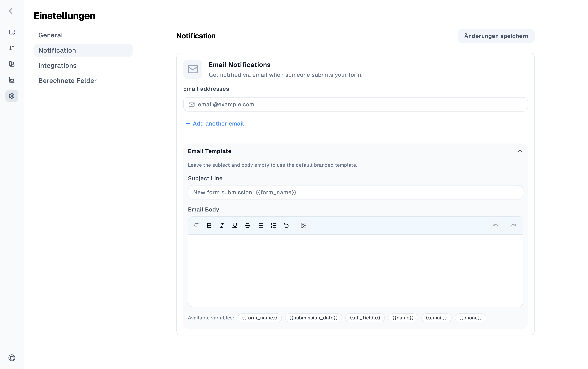The width and height of the screenshot is (588, 369).
Task: Open the design theme sidebar icon
Action: [x=12, y=64]
